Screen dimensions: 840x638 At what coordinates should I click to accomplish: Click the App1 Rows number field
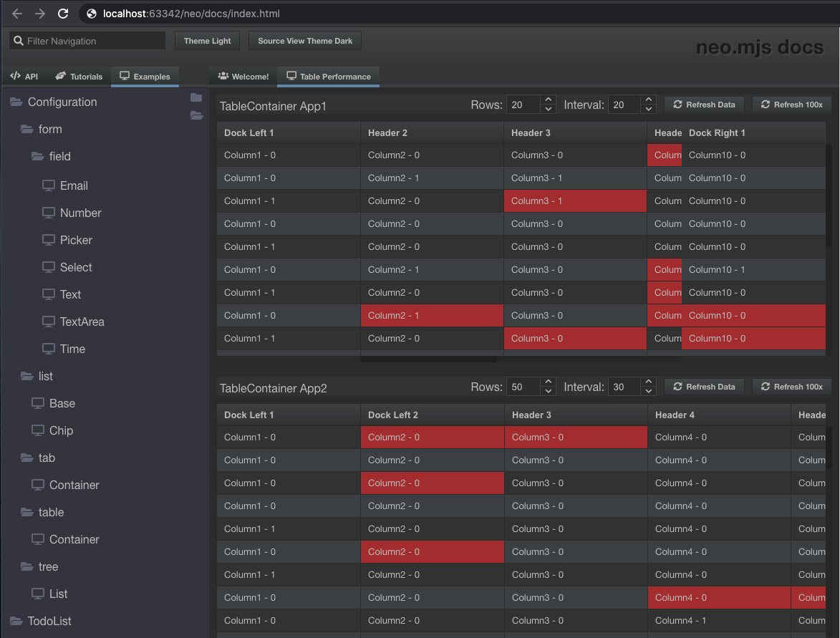[523, 105]
